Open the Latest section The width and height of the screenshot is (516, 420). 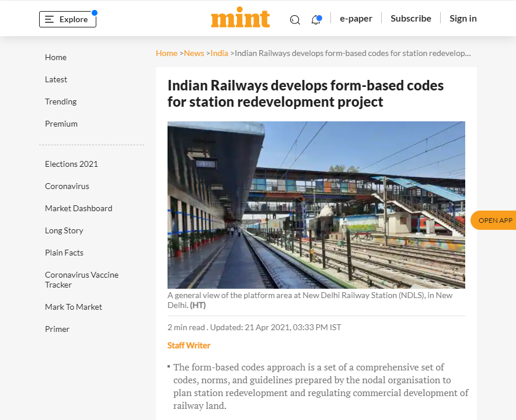point(56,79)
